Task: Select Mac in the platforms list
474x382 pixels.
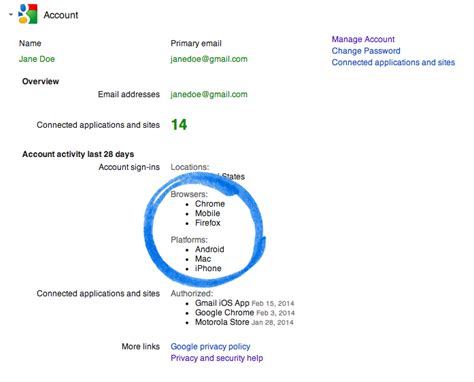Action: 203,259
